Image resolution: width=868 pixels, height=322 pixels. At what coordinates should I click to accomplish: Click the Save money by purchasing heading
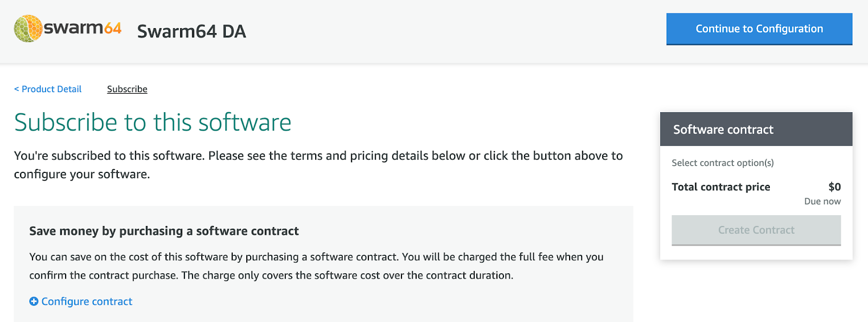coord(164,231)
